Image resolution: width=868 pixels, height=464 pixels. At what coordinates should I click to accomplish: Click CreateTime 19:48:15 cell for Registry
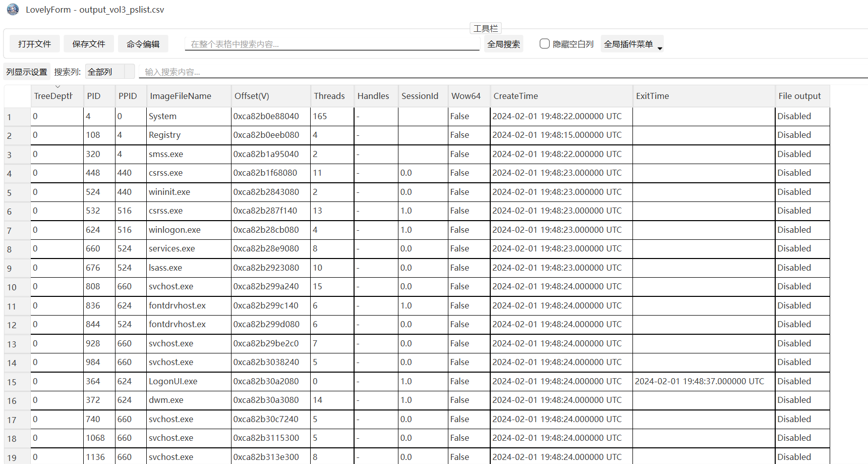[x=561, y=135]
